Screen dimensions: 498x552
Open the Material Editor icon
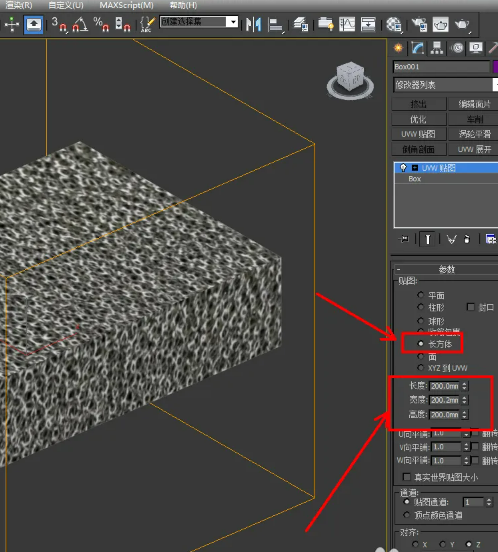(x=394, y=25)
